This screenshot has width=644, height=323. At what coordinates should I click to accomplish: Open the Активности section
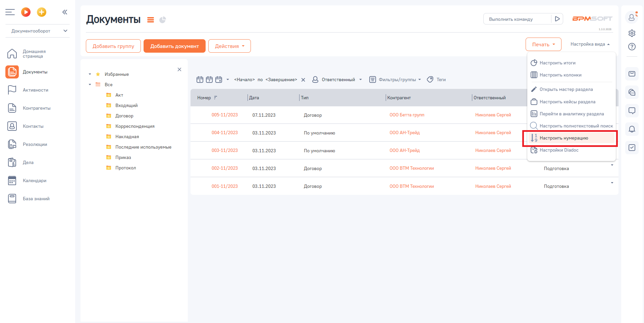coord(28,90)
